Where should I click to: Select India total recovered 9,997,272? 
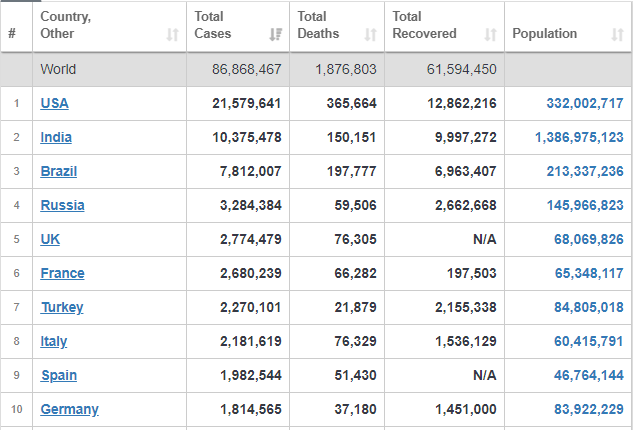[x=465, y=137]
